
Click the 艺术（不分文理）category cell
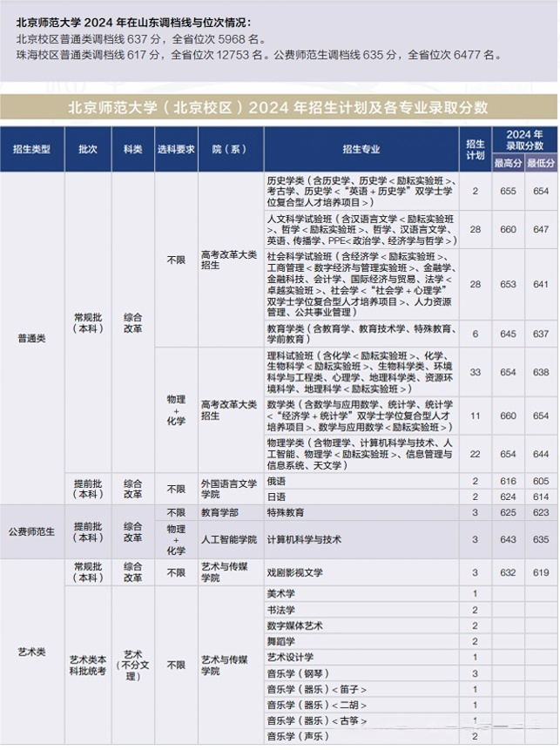133,666
